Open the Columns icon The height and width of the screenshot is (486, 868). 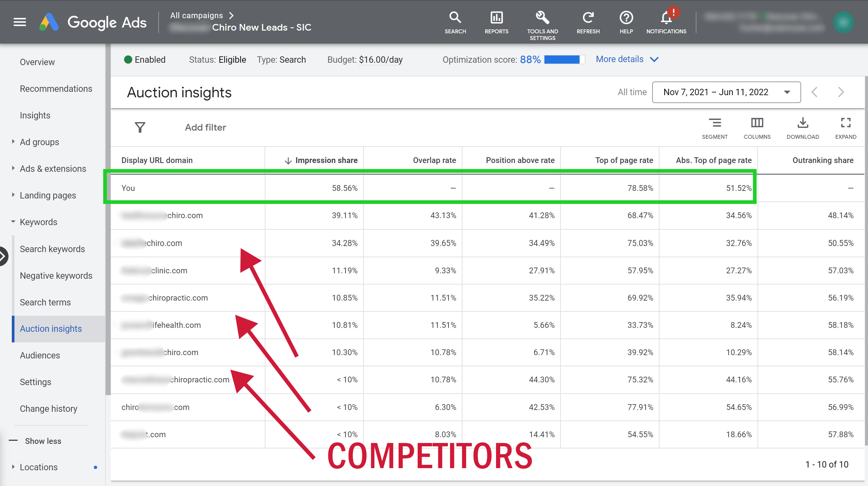757,123
